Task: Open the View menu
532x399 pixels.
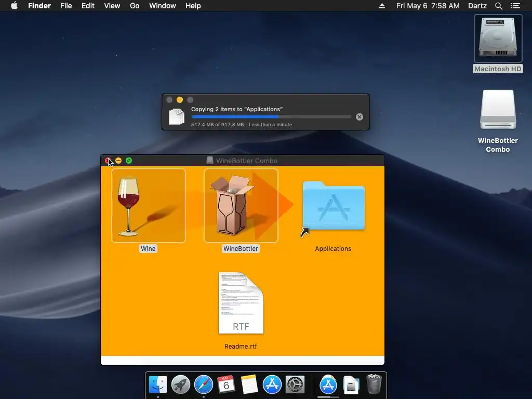Action: pos(112,6)
